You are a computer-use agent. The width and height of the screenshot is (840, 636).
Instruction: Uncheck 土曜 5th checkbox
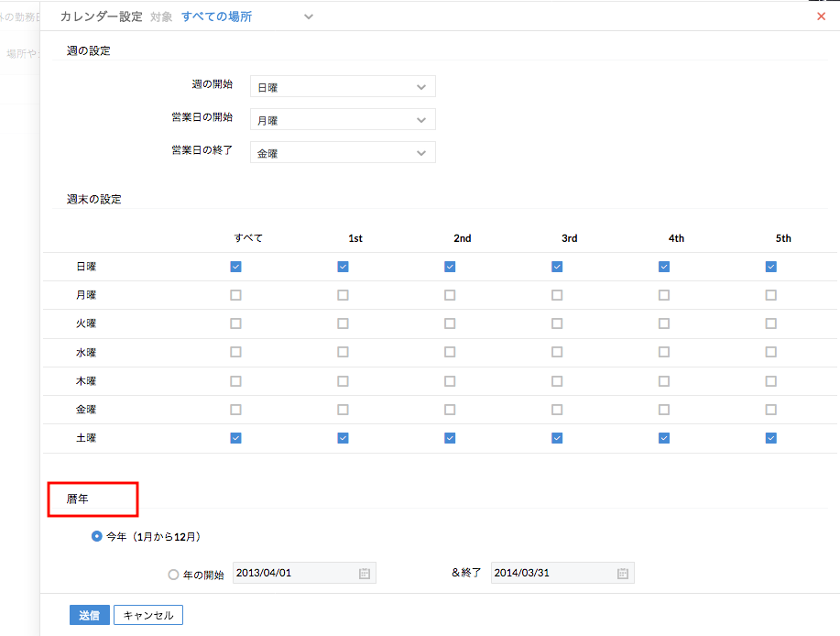point(770,438)
